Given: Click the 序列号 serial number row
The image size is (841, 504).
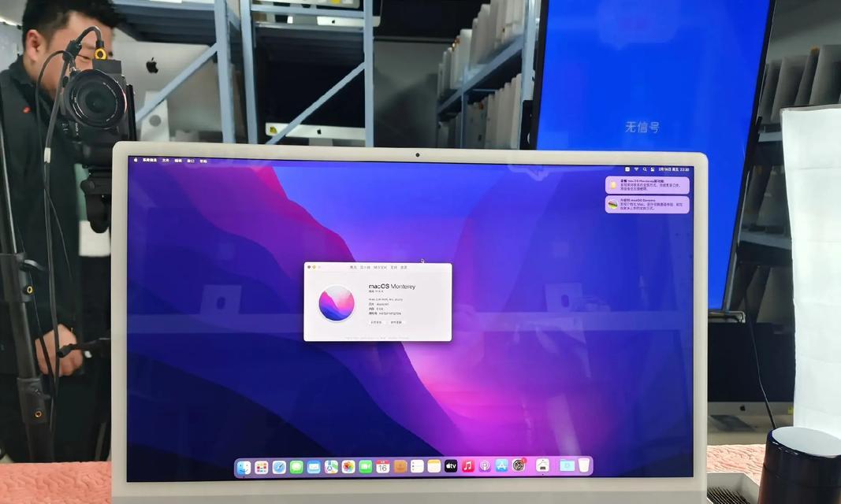Looking at the screenshot, I should coord(385,313).
